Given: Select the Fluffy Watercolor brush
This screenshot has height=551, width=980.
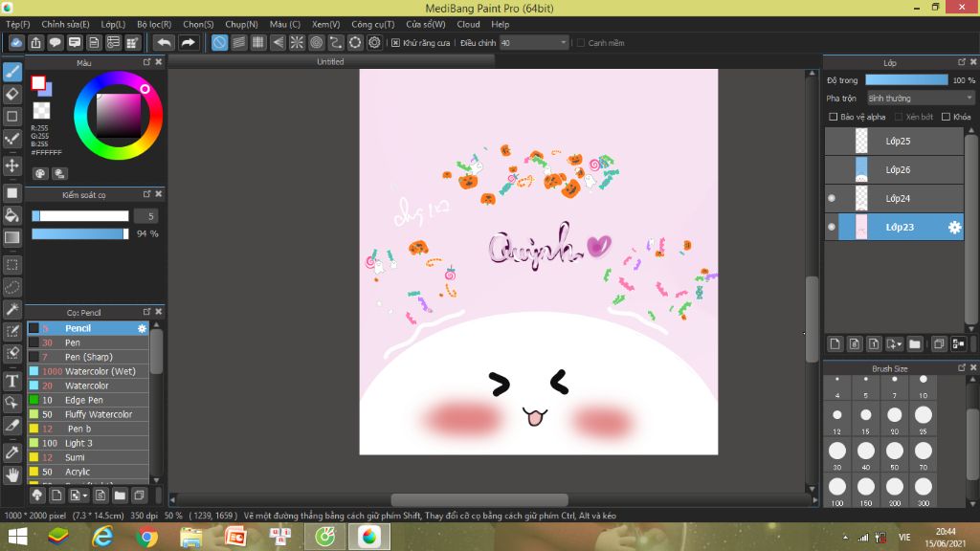Looking at the screenshot, I should (88, 415).
